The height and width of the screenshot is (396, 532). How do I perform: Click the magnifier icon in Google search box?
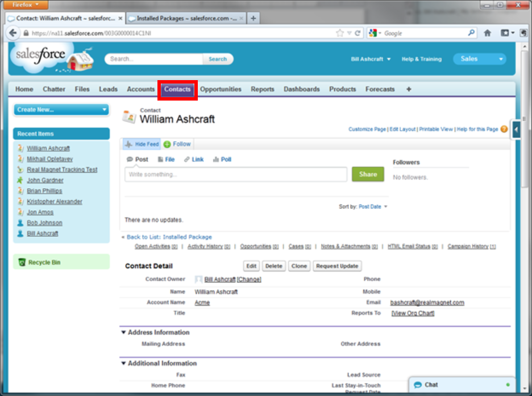[x=471, y=33]
